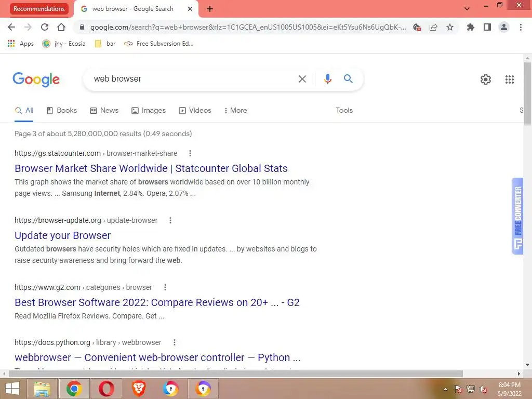Open the Google apps grid
This screenshot has width=532, height=399.
[510, 79]
